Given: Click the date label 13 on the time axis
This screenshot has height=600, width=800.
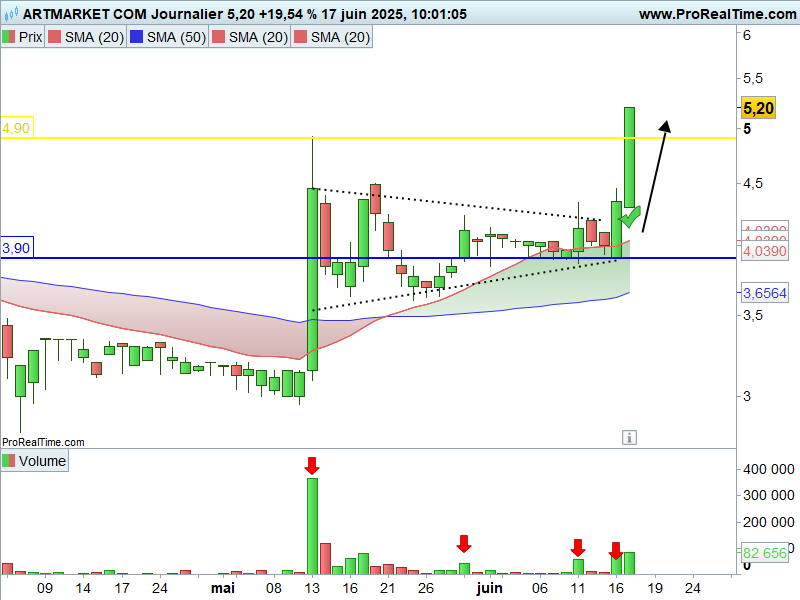Looking at the screenshot, I should pyautogui.click(x=312, y=588).
